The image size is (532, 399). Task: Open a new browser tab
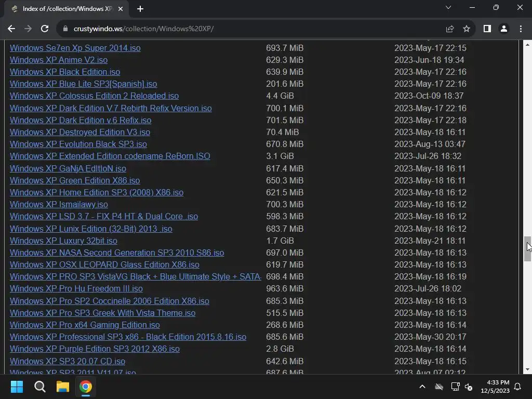[140, 9]
